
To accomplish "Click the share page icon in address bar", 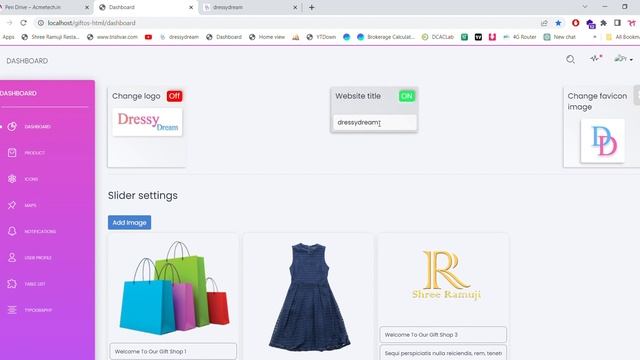I will click(x=544, y=23).
